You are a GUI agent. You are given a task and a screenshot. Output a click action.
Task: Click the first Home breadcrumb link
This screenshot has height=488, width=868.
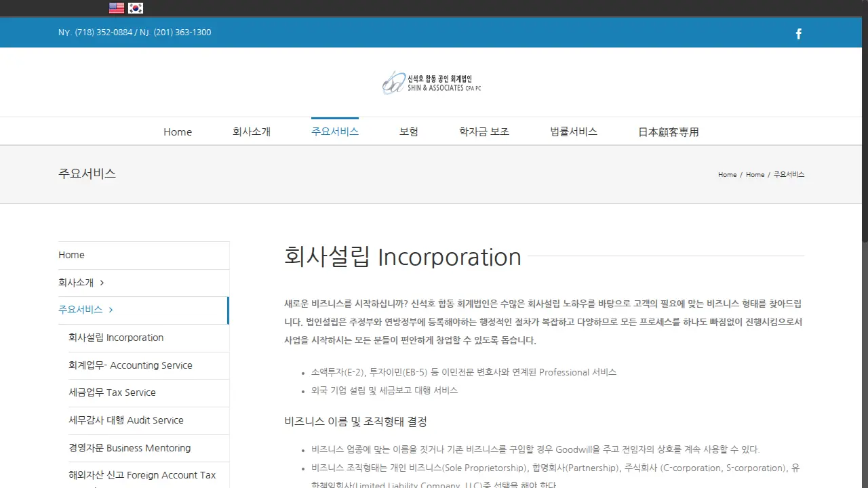point(727,175)
